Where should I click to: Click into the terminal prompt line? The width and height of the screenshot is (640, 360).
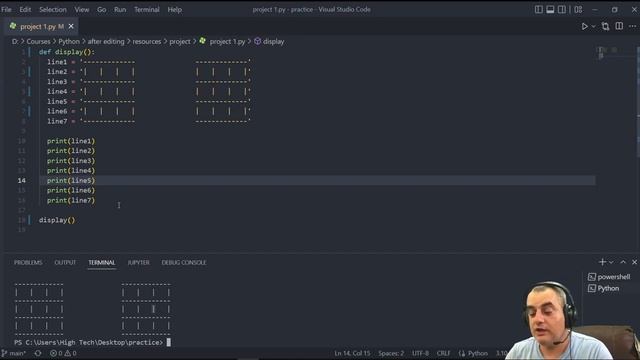(x=92, y=342)
